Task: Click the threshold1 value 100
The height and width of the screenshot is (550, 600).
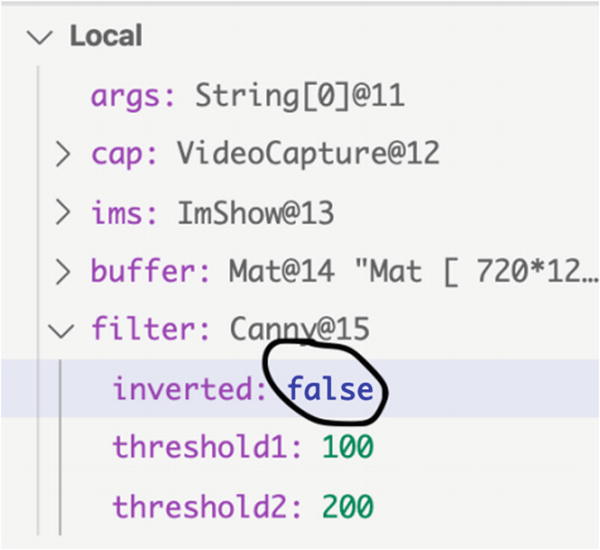Action: click(x=348, y=447)
